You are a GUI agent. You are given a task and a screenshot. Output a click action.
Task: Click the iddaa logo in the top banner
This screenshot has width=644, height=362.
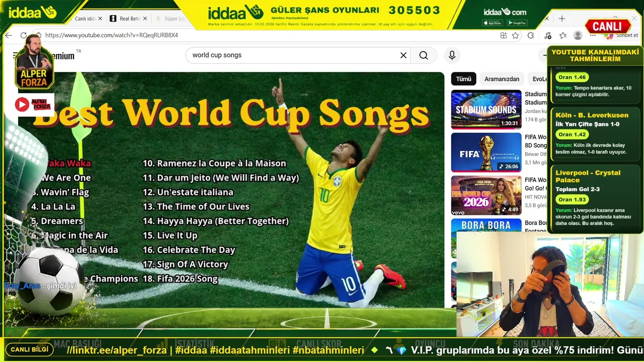[x=236, y=12]
